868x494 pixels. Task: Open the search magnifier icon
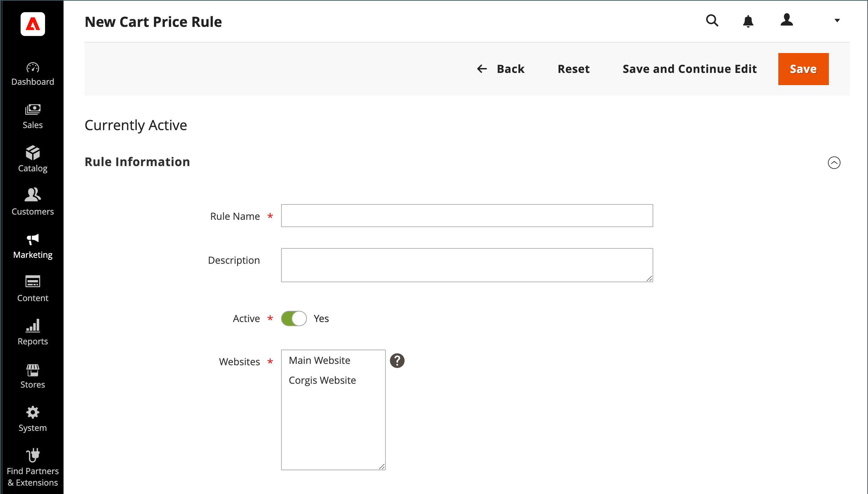pos(712,21)
